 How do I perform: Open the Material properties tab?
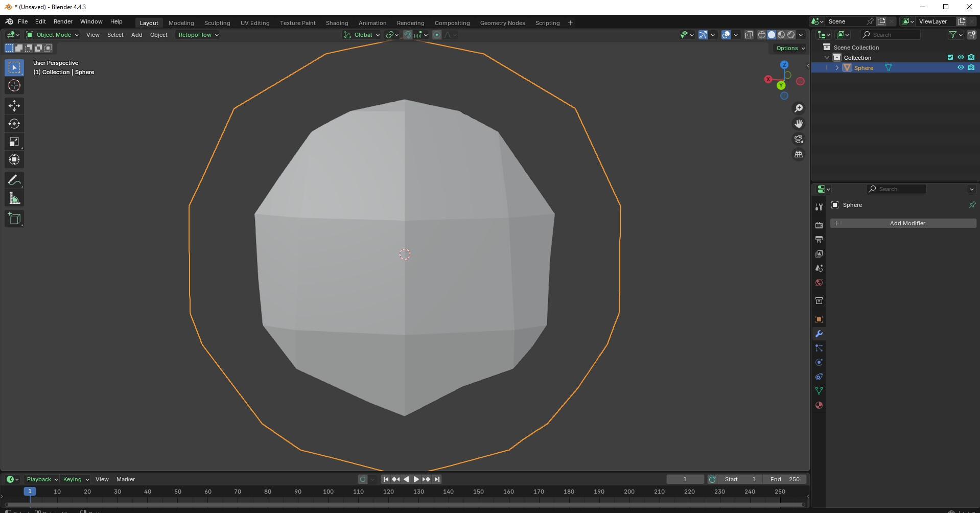tap(819, 405)
